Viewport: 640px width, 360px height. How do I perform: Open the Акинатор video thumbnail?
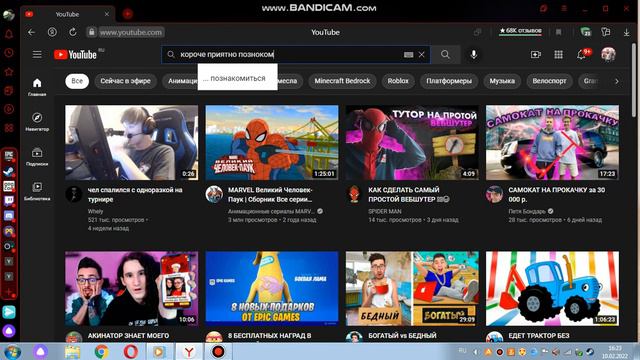(x=131, y=288)
